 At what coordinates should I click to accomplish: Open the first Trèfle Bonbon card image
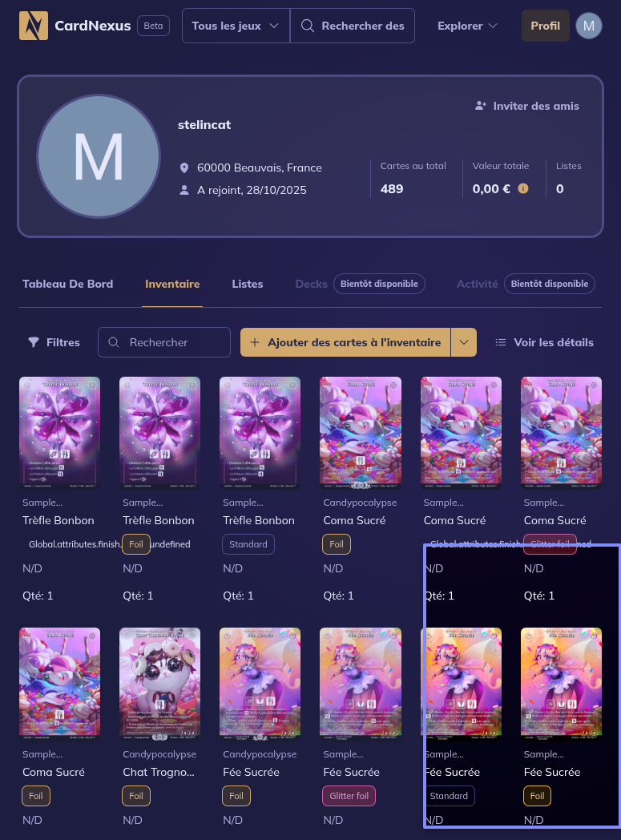59,433
